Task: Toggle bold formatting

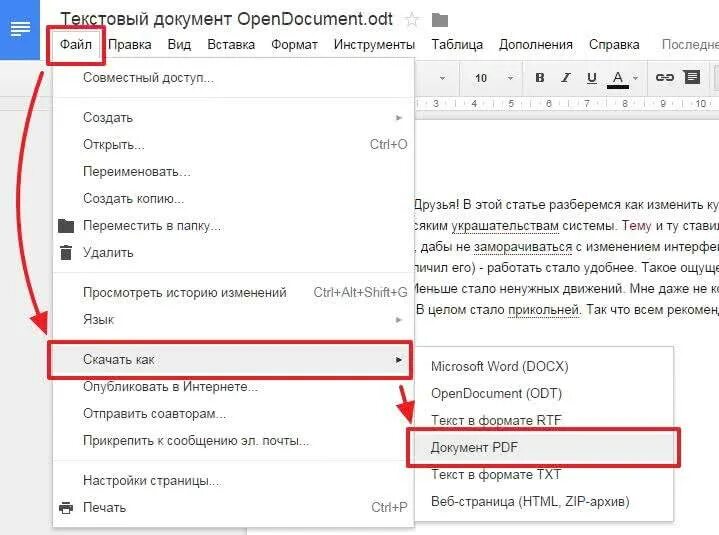Action: coord(540,77)
